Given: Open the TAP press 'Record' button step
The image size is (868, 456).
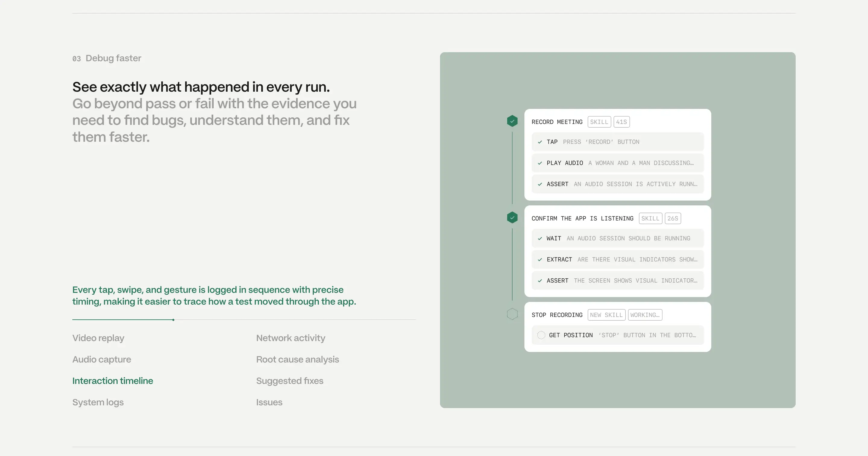Looking at the screenshot, I should (x=617, y=142).
